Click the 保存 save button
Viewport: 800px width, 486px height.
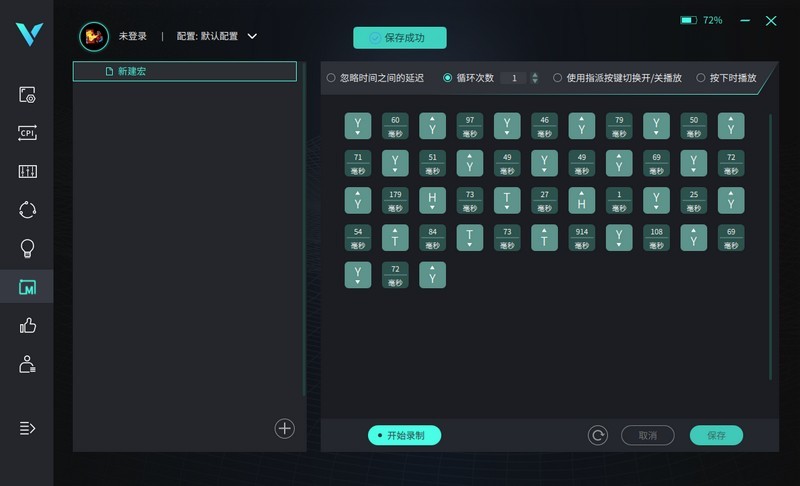coord(716,436)
